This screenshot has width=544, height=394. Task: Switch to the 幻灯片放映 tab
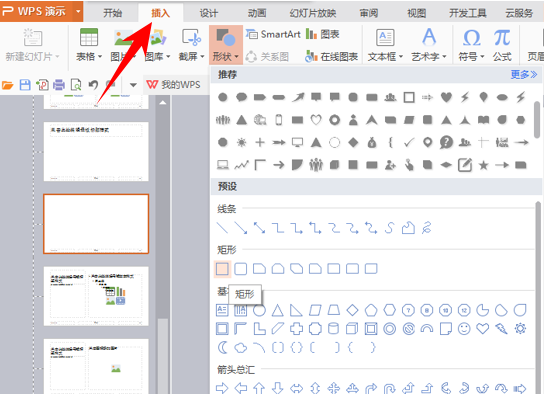coord(313,13)
